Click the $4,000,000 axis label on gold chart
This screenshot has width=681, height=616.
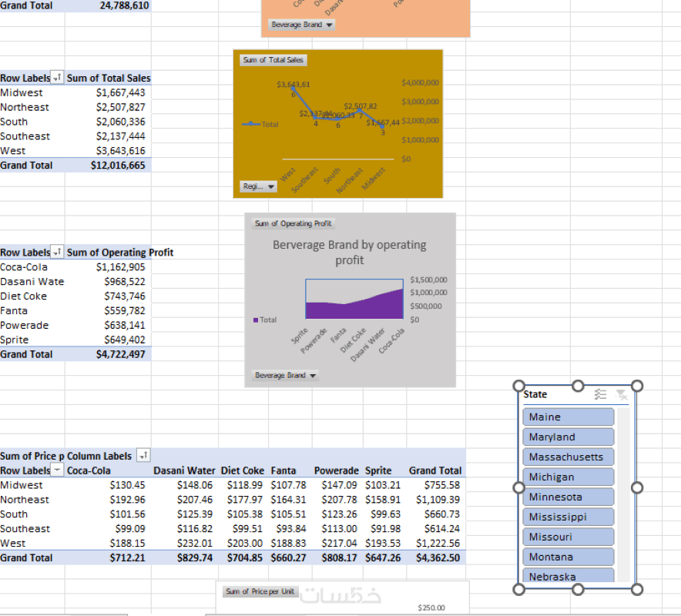[420, 82]
